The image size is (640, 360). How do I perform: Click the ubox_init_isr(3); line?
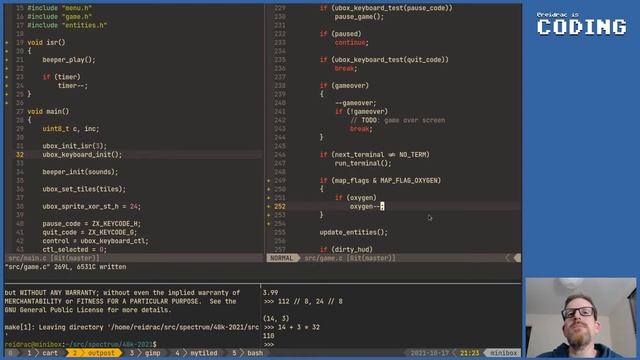(75, 146)
